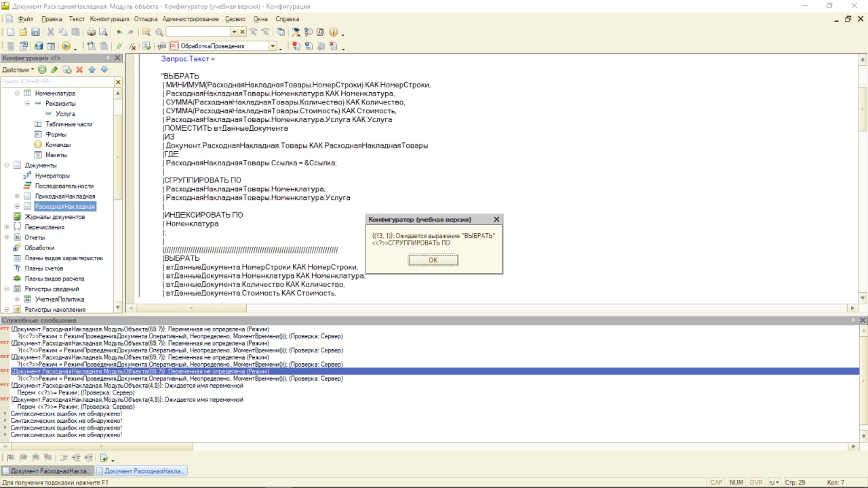Screen dimensions: 868x488
Task: Open the Справка menu
Action: (288, 19)
